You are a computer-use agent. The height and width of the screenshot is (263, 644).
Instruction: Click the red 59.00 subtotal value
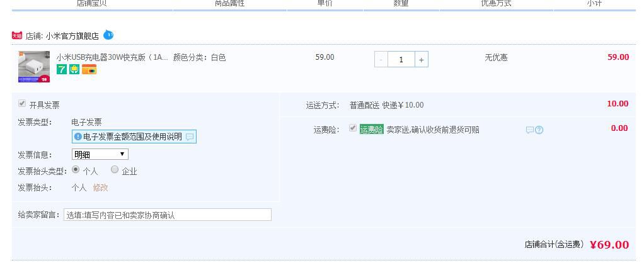[618, 57]
